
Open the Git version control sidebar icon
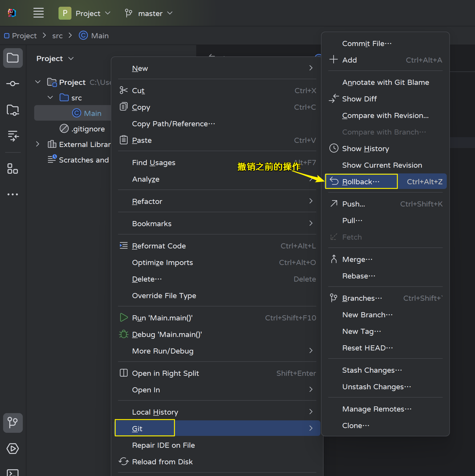(13, 423)
